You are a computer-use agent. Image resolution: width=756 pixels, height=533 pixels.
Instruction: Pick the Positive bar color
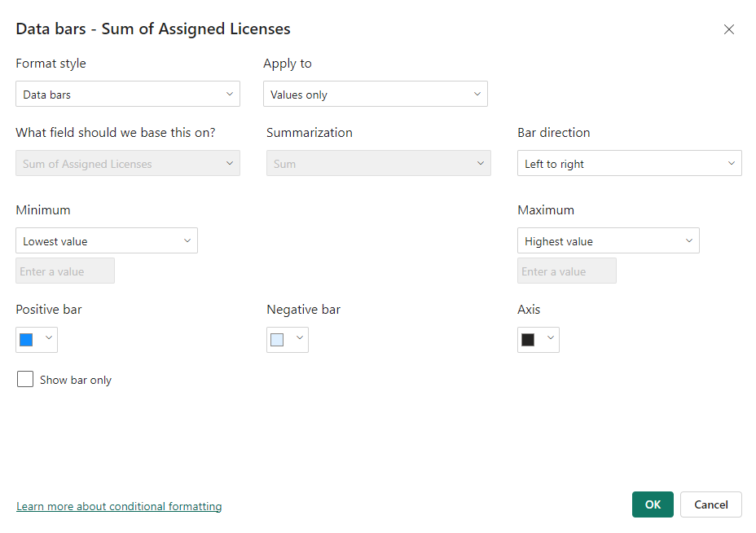[37, 340]
